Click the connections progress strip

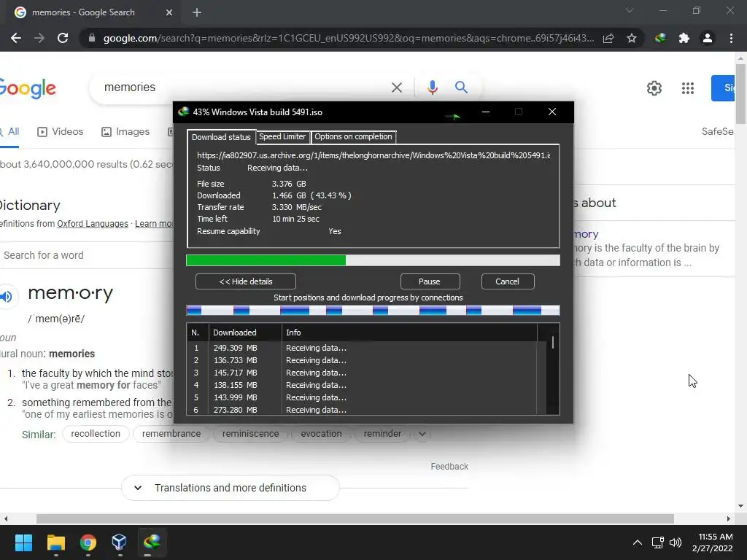373,311
